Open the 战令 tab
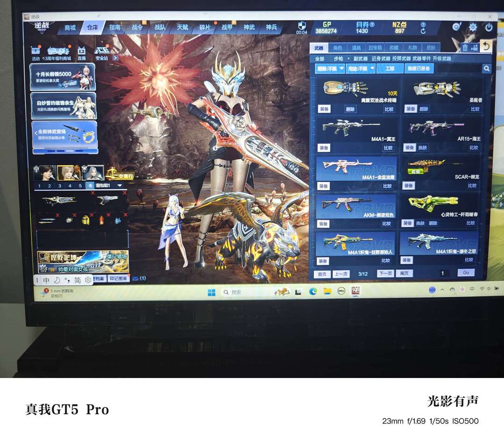This screenshot has height=441, width=504. click(x=137, y=28)
